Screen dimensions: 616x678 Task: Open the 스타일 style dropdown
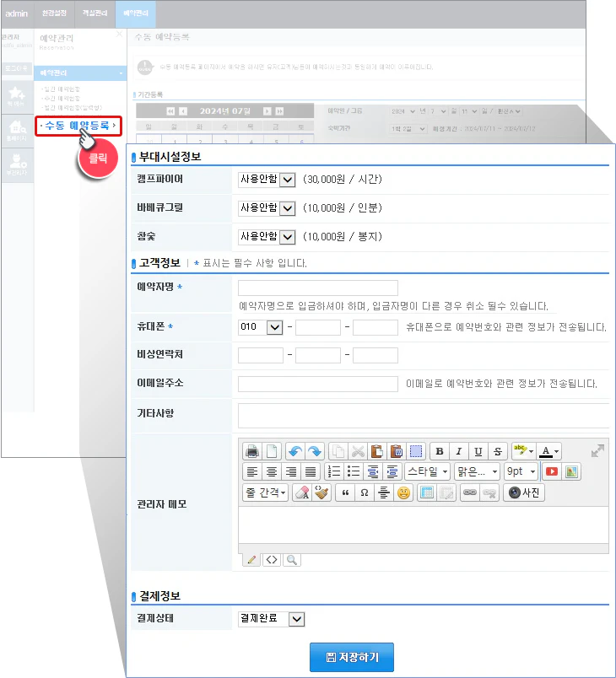point(427,471)
